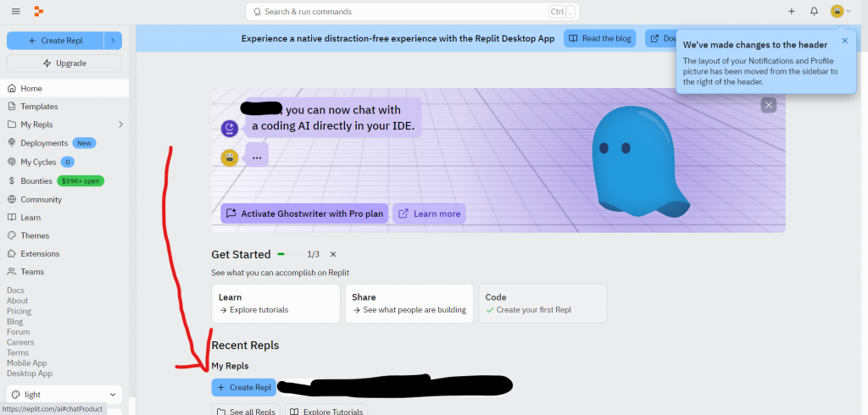868x415 pixels.
Task: Click the Get Started progress bar
Action: coord(288,254)
